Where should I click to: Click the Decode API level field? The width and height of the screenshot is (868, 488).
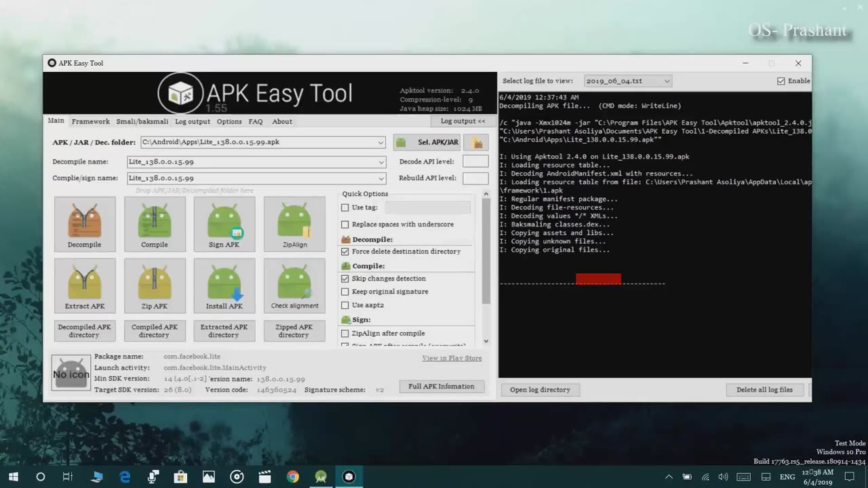475,162
